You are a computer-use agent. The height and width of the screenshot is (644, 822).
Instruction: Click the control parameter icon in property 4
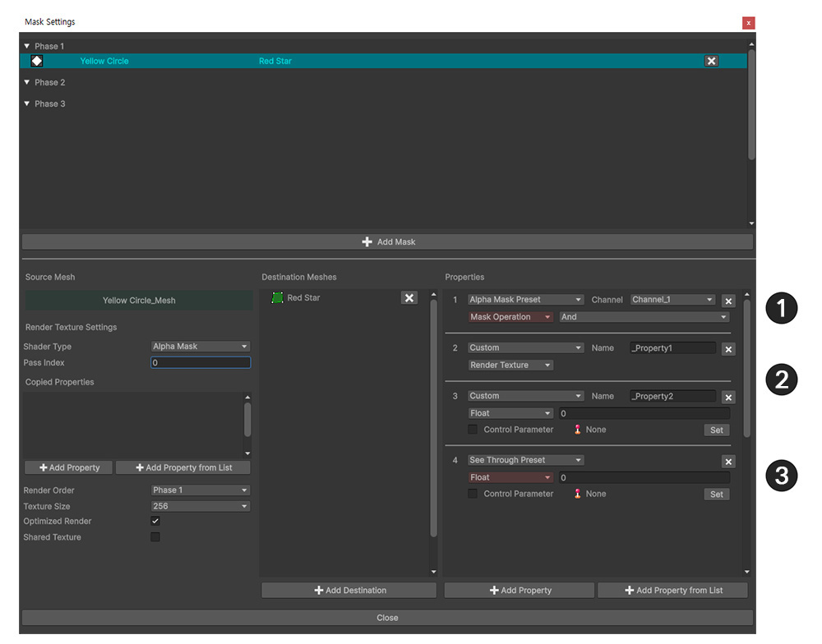(577, 494)
